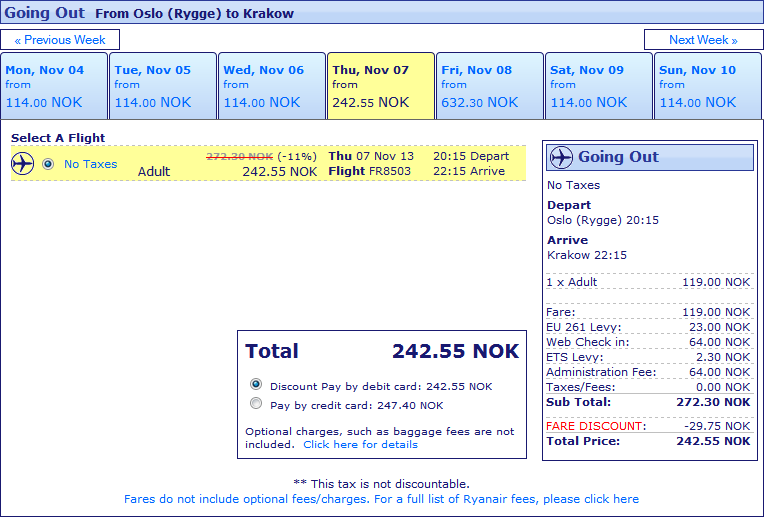Select the No Taxes flight radio button

click(48, 164)
